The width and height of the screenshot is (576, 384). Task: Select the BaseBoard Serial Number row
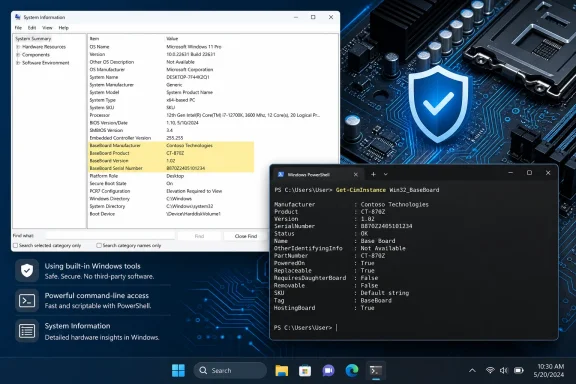tap(171, 168)
